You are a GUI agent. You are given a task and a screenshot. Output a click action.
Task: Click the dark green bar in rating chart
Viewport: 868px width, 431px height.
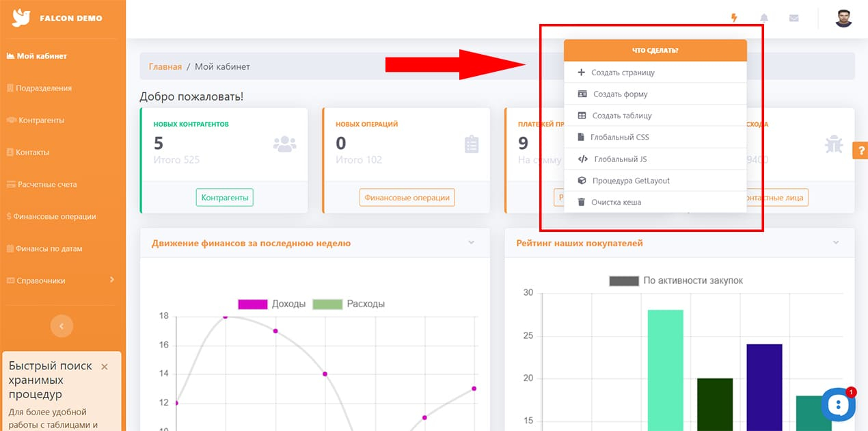point(715,404)
